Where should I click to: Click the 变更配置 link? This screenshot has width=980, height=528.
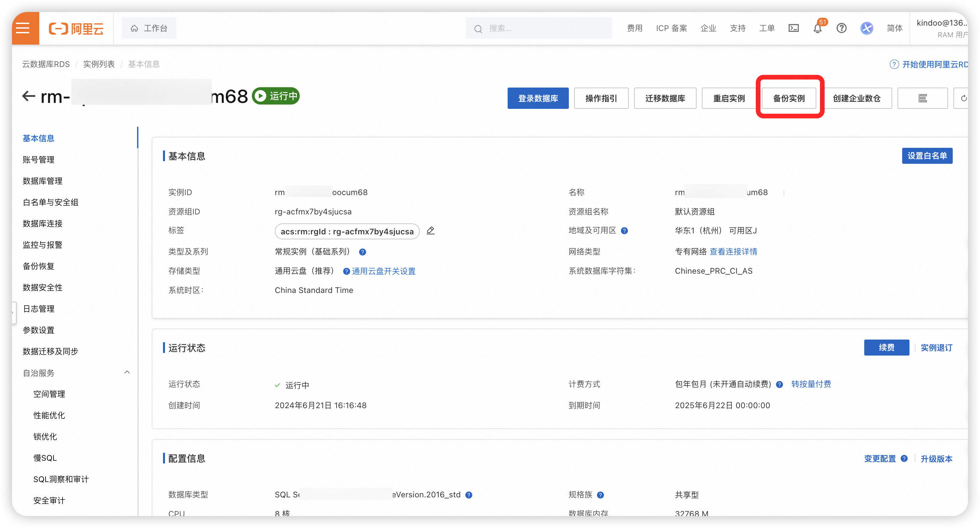[880, 459]
